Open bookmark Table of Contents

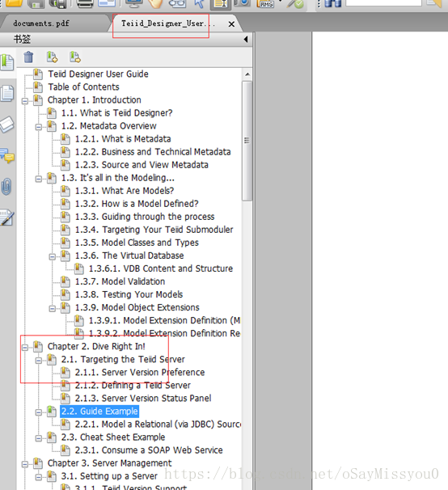click(x=83, y=87)
